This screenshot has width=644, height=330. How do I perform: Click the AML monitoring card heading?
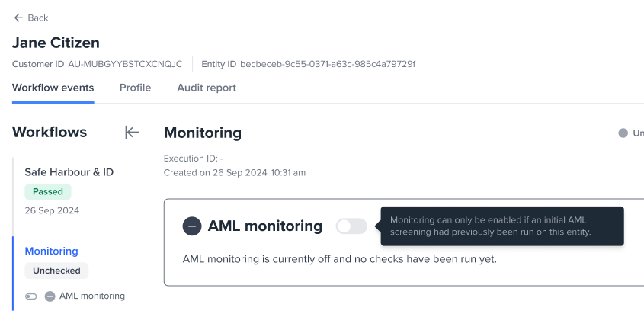(x=264, y=226)
